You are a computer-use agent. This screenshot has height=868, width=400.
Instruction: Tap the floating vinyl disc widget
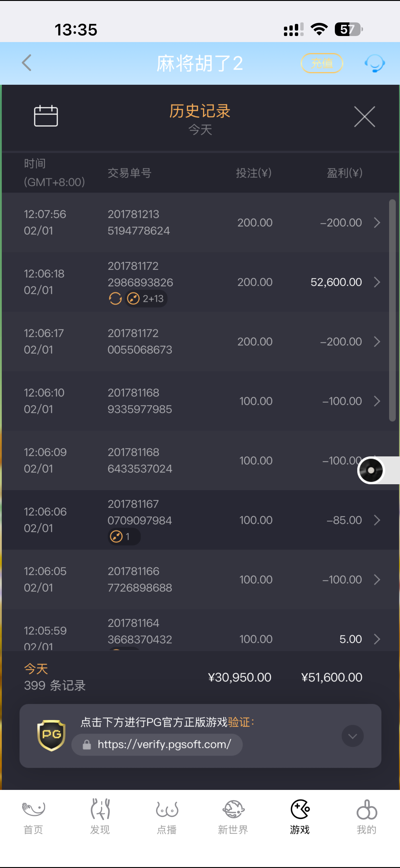tap(371, 470)
